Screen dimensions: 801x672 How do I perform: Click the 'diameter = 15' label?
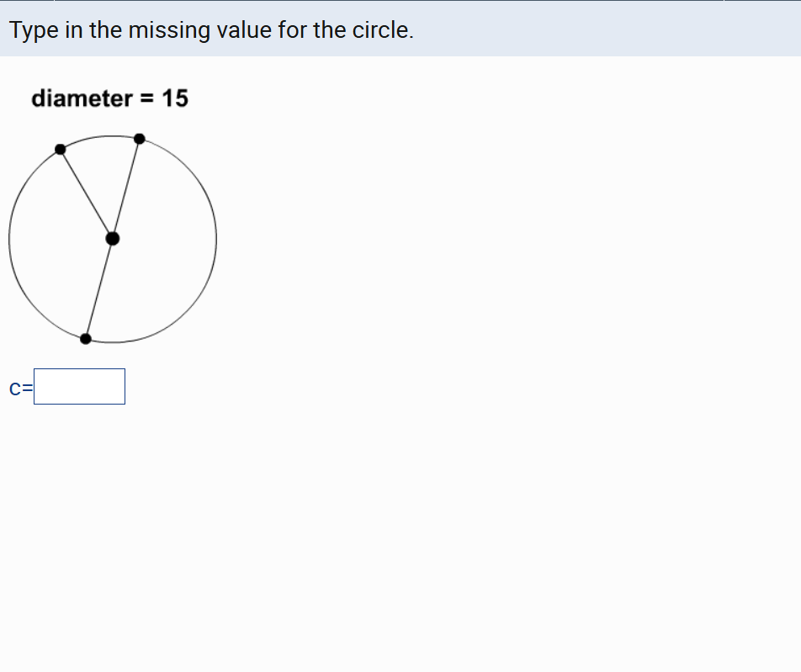[x=110, y=98]
